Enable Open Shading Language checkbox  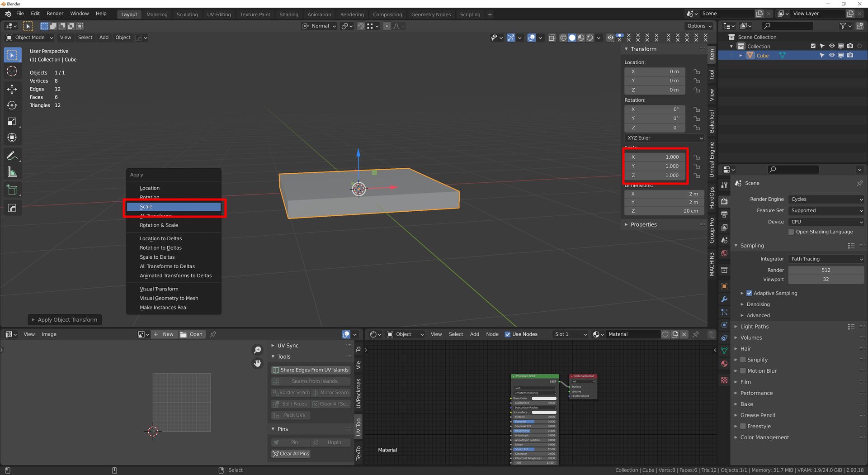(x=791, y=232)
